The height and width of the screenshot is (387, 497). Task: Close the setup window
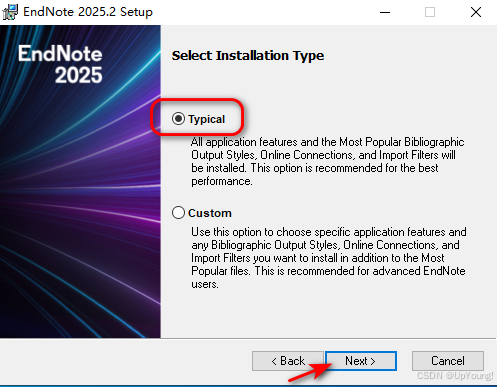(476, 12)
